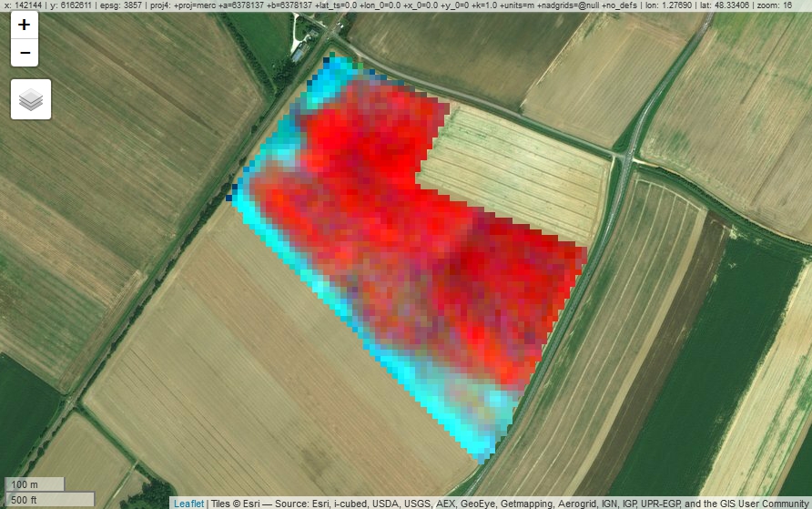Click the dark green field east of the road

[x=709, y=362]
